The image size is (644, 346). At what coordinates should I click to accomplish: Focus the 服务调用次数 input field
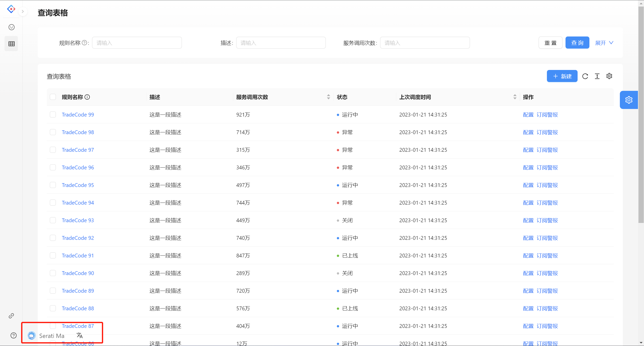[425, 43]
